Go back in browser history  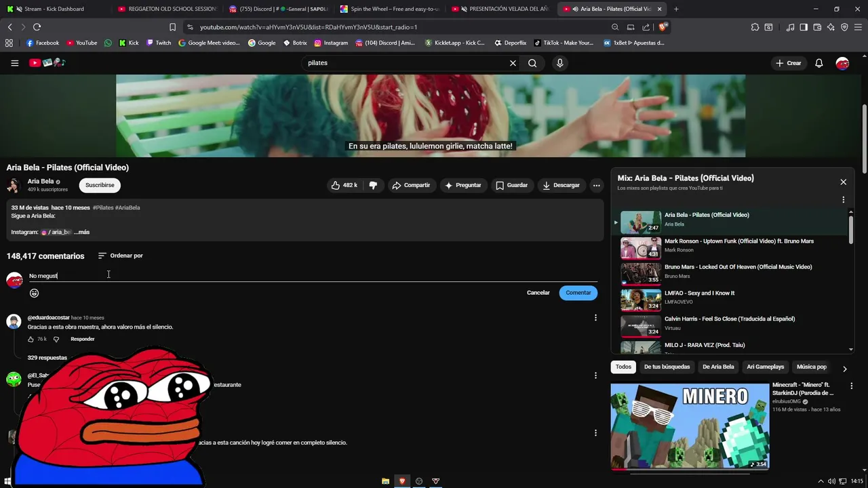(9, 27)
